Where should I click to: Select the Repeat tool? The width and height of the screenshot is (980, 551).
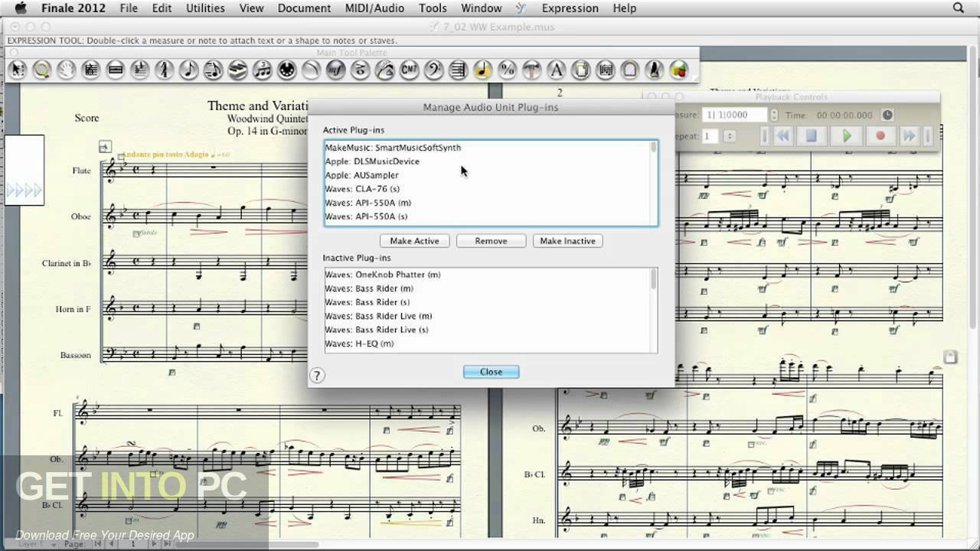[458, 70]
